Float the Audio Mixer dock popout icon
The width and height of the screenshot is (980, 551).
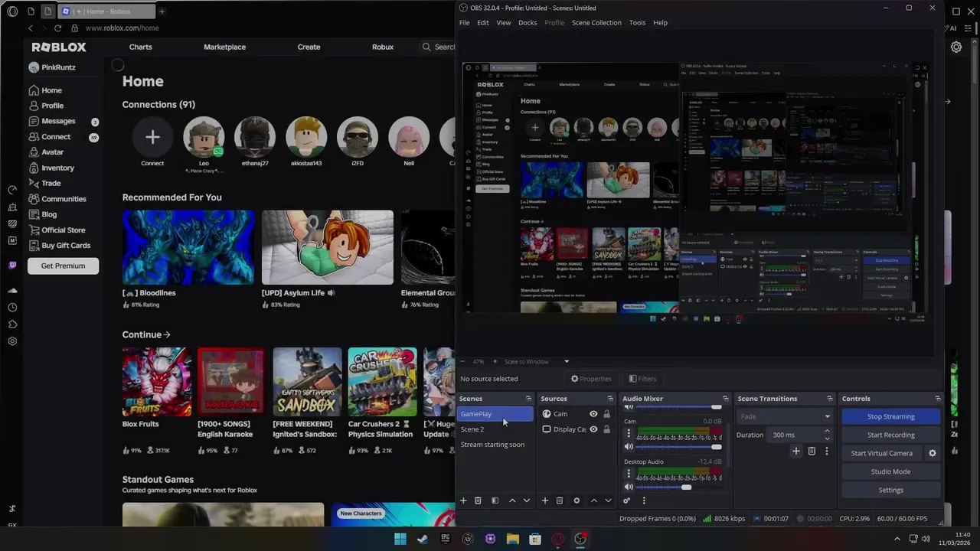(x=726, y=399)
